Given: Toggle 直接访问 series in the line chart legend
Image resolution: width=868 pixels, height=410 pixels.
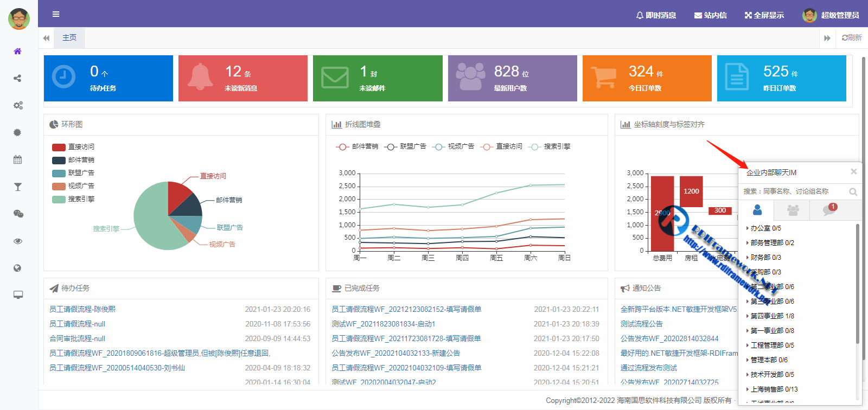Looking at the screenshot, I should 501,146.
